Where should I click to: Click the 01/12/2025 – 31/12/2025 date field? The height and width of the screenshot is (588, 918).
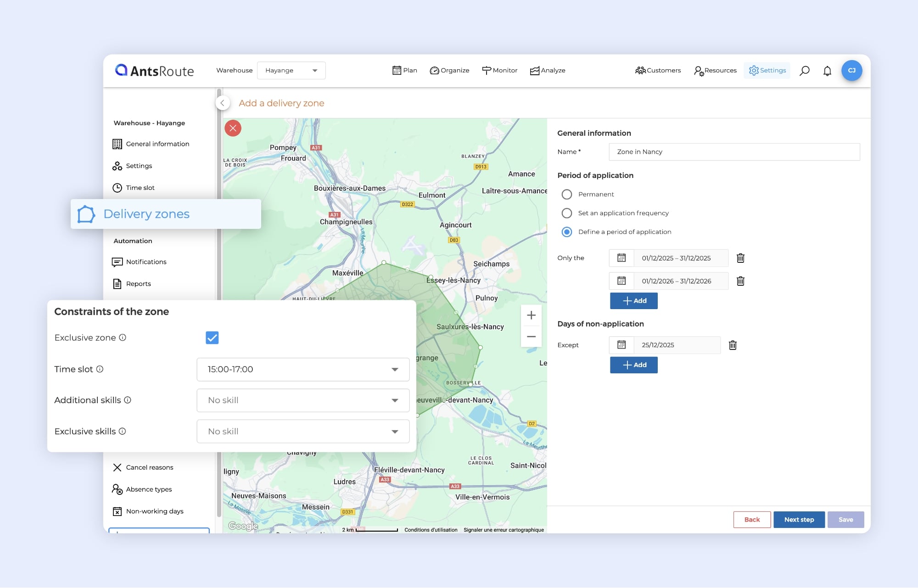tap(681, 258)
